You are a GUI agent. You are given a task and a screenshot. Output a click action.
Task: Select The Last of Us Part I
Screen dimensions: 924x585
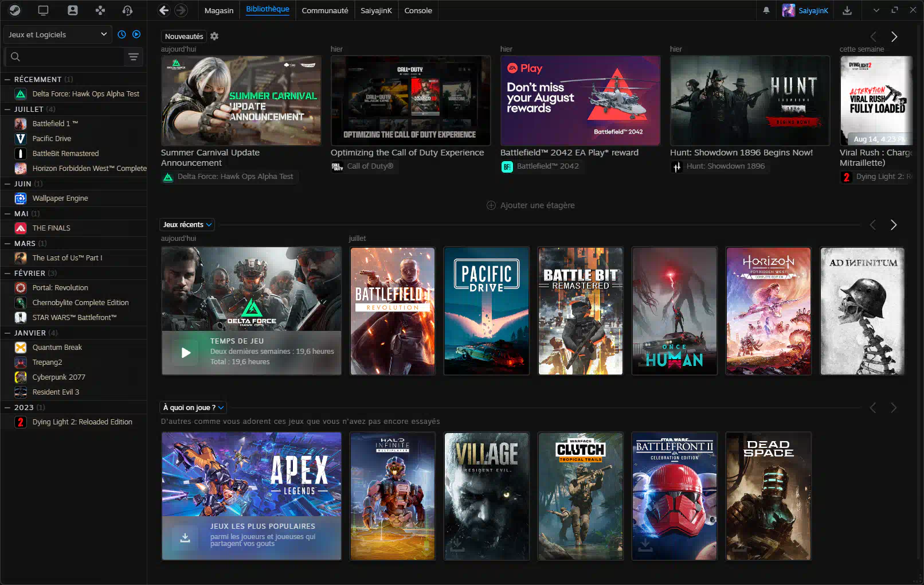(x=73, y=258)
